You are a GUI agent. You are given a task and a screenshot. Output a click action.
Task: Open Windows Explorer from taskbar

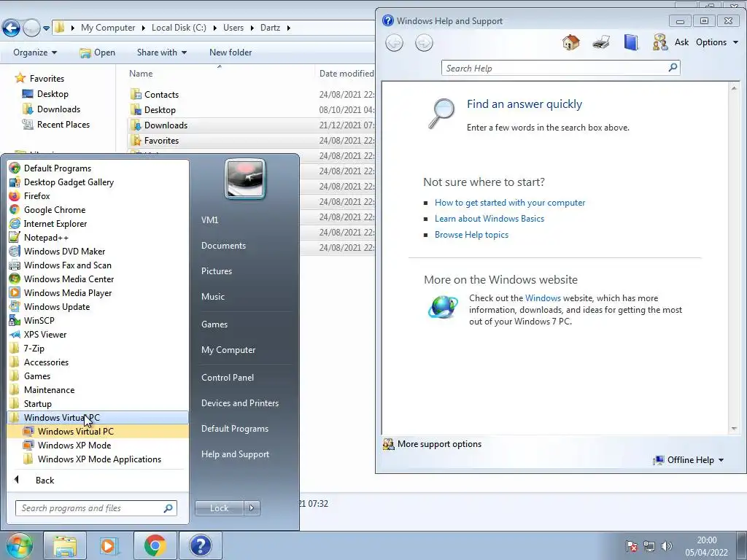point(65,545)
